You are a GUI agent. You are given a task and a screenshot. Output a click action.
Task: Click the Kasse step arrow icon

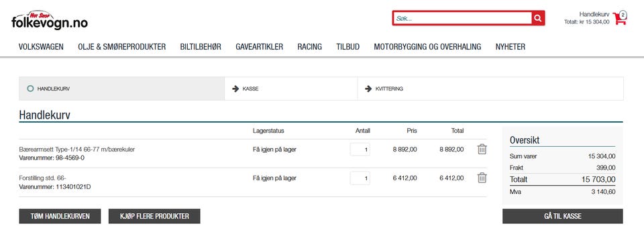click(235, 88)
